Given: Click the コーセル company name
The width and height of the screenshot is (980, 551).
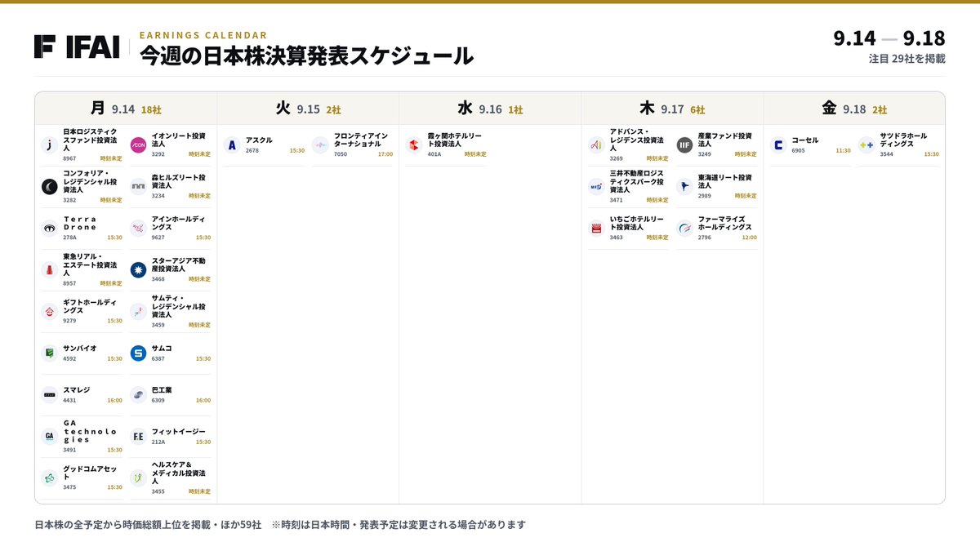Looking at the screenshot, I should tap(805, 140).
